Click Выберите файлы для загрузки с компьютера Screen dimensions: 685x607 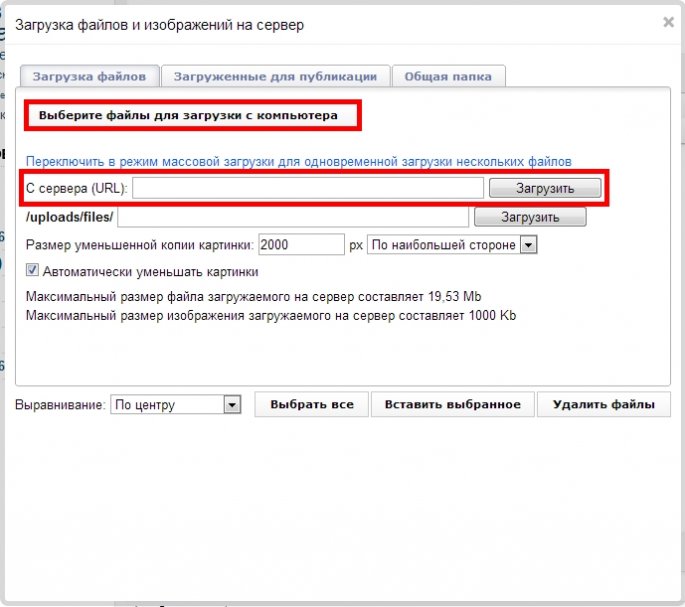(188, 115)
